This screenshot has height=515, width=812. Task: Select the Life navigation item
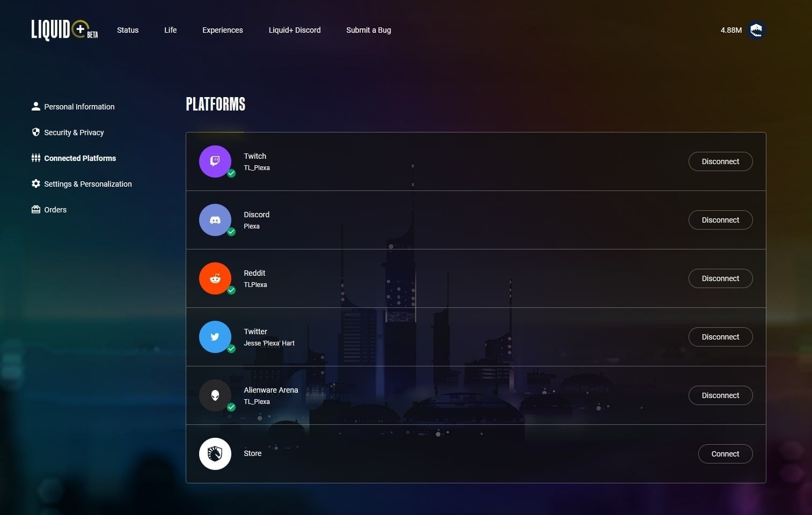tap(170, 30)
